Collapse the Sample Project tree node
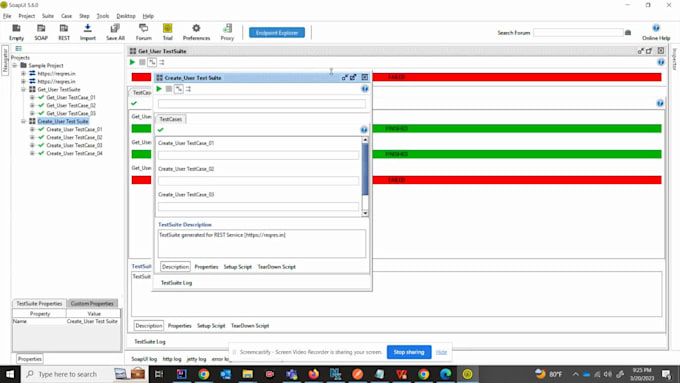Image resolution: width=680 pixels, height=383 pixels. pyautogui.click(x=15, y=65)
